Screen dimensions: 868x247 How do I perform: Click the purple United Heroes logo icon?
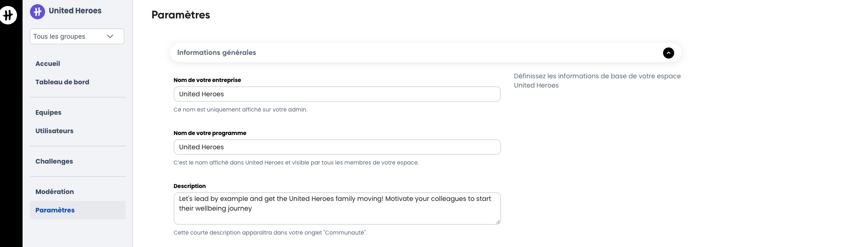point(37,11)
